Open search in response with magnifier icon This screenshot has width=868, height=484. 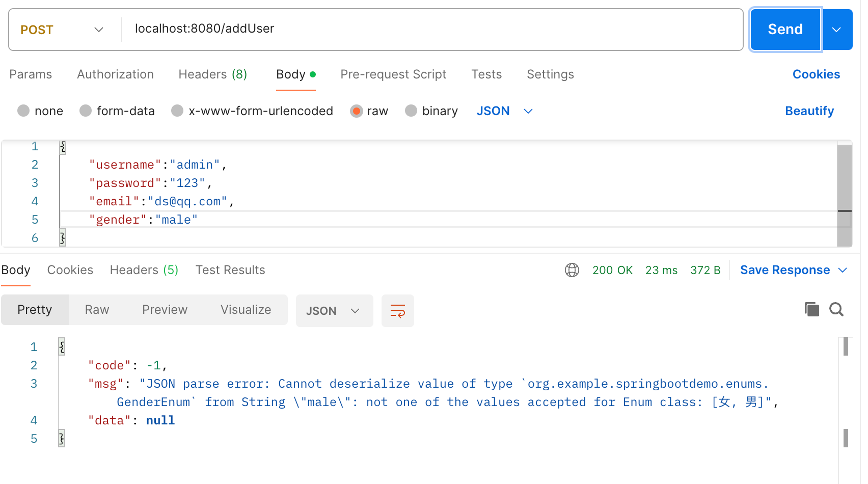coord(836,309)
